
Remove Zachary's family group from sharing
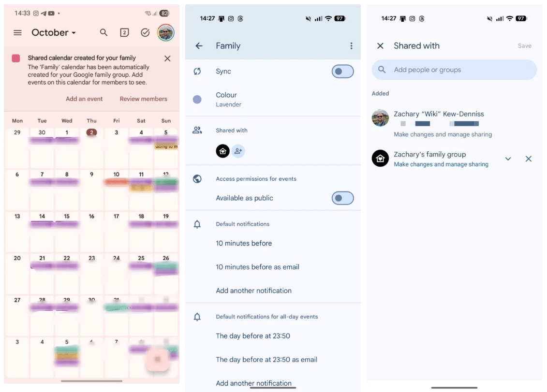coord(529,159)
